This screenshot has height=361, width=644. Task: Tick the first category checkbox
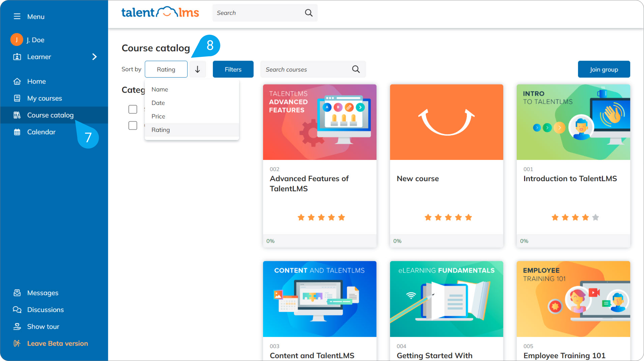pos(133,109)
